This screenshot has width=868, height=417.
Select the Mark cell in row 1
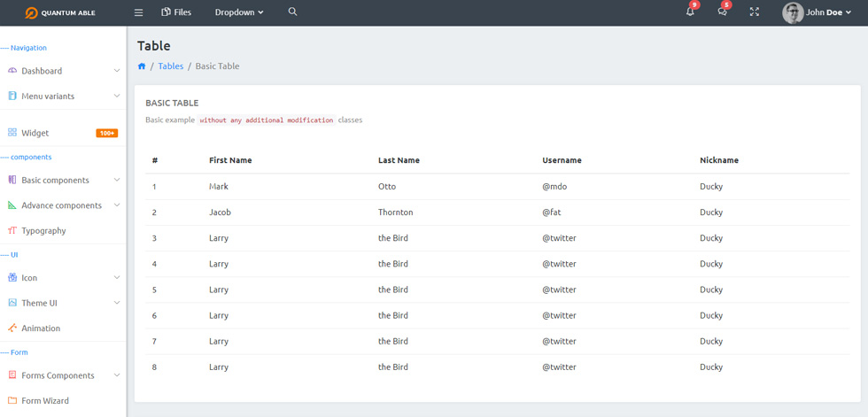[219, 187]
